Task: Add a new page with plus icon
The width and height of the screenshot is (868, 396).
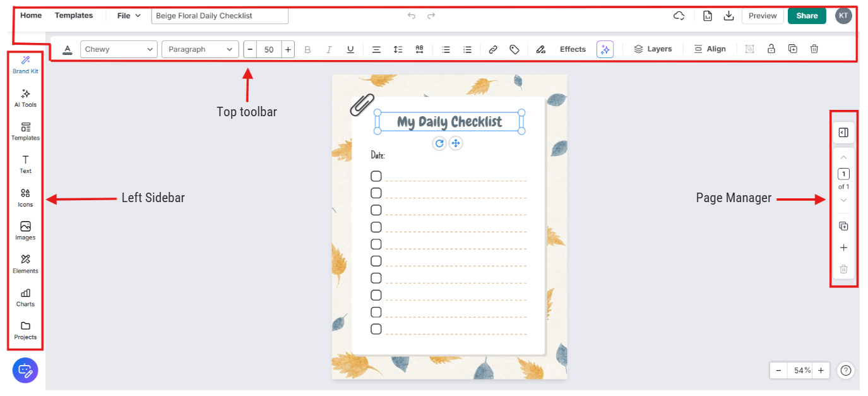Action: (x=843, y=248)
